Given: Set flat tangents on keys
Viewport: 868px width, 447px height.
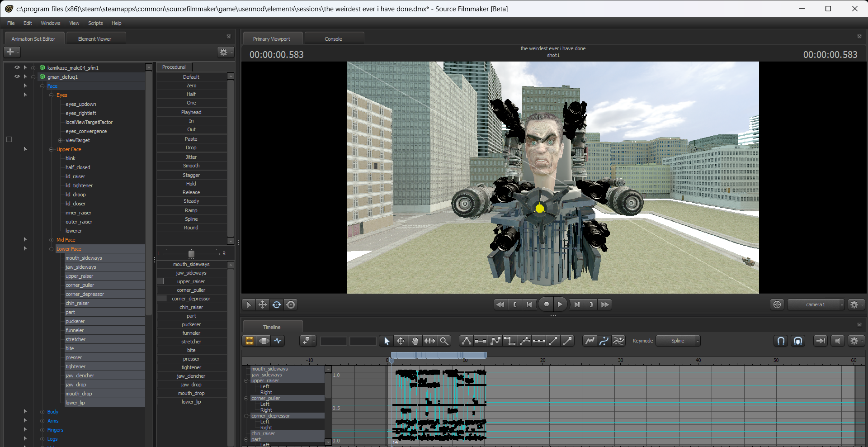Looking at the screenshot, I should pos(481,341).
